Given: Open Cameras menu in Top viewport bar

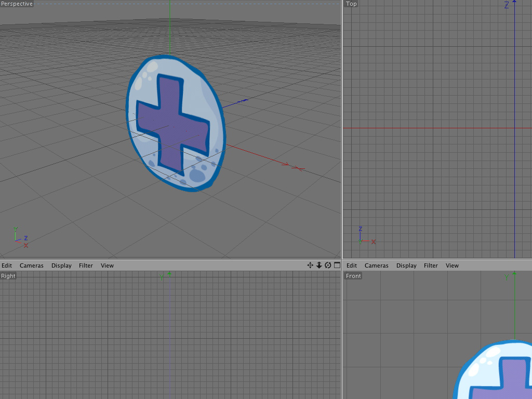Looking at the screenshot, I should [377, 265].
